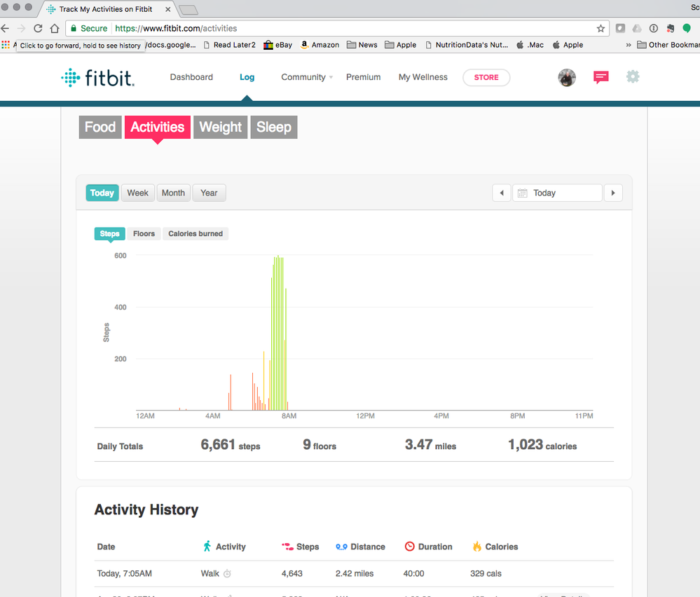Open the Today date picker
This screenshot has width=700, height=597.
(557, 193)
